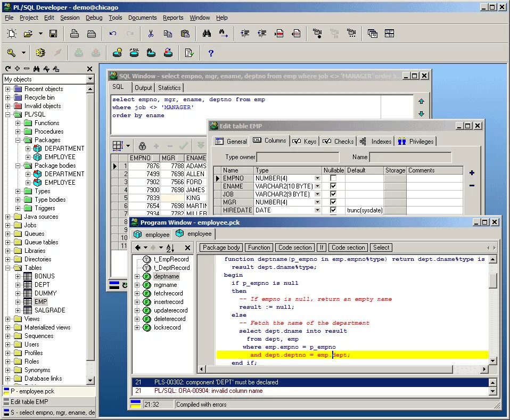Click the Type owner input field
This screenshot has height=420, width=510.
coord(298,158)
